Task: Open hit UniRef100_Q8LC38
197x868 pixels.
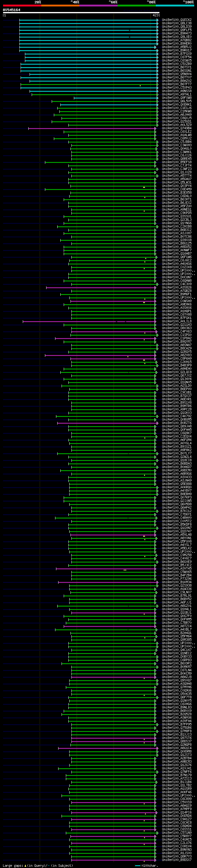Action: [x=177, y=23]
